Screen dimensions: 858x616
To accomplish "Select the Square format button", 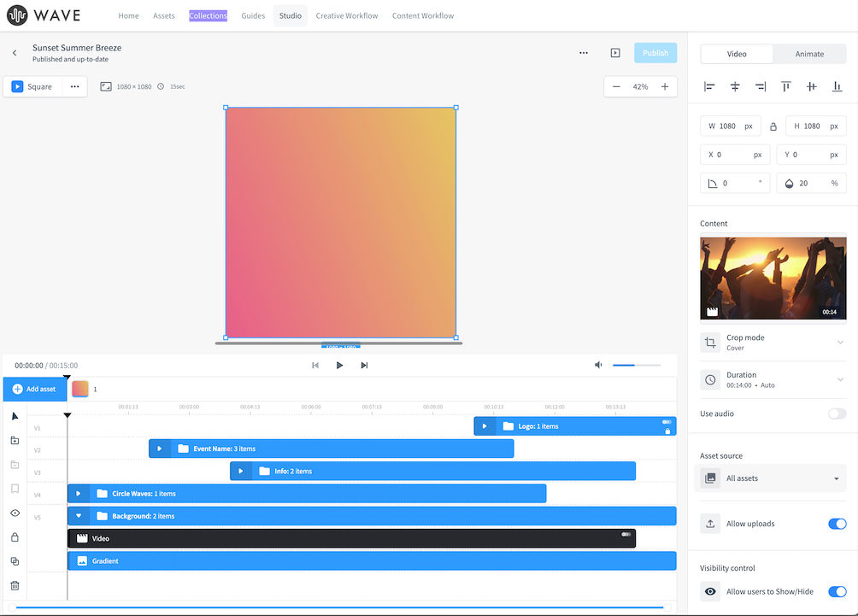I will click(x=32, y=86).
